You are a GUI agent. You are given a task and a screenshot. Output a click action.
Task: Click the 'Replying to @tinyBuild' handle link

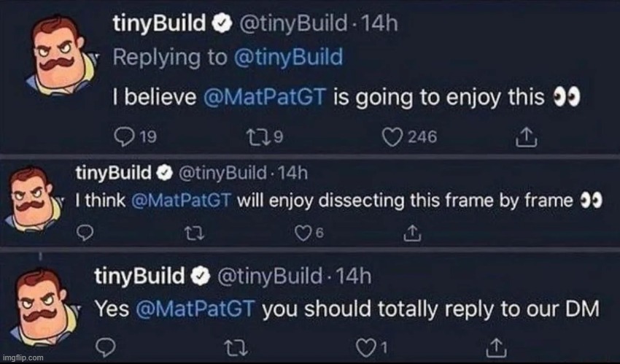[288, 58]
